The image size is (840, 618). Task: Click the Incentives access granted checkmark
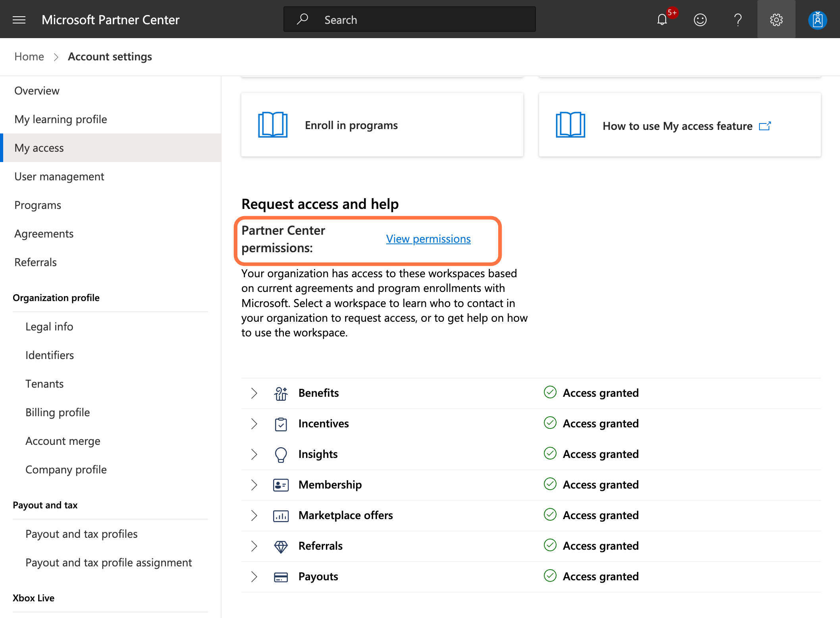[550, 423]
